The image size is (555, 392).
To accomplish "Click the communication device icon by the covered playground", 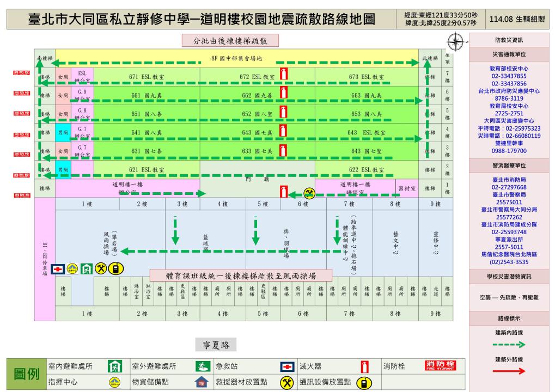I will coord(116,268).
